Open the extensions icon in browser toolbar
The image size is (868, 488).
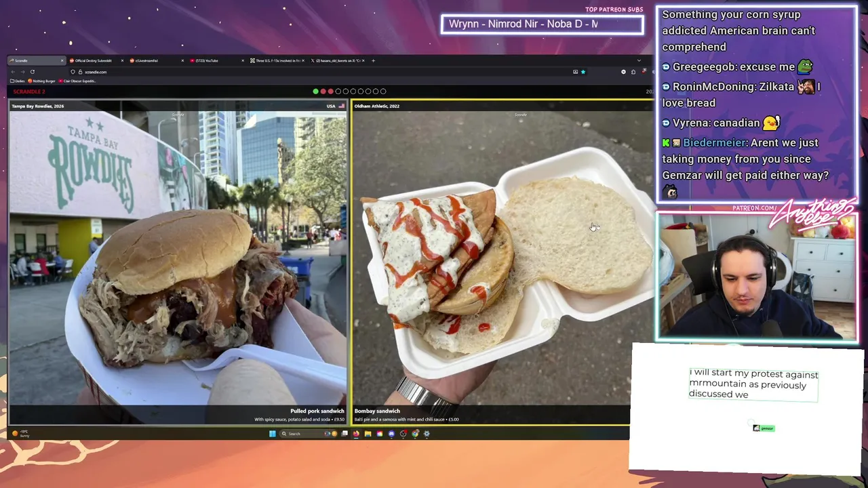tap(633, 71)
